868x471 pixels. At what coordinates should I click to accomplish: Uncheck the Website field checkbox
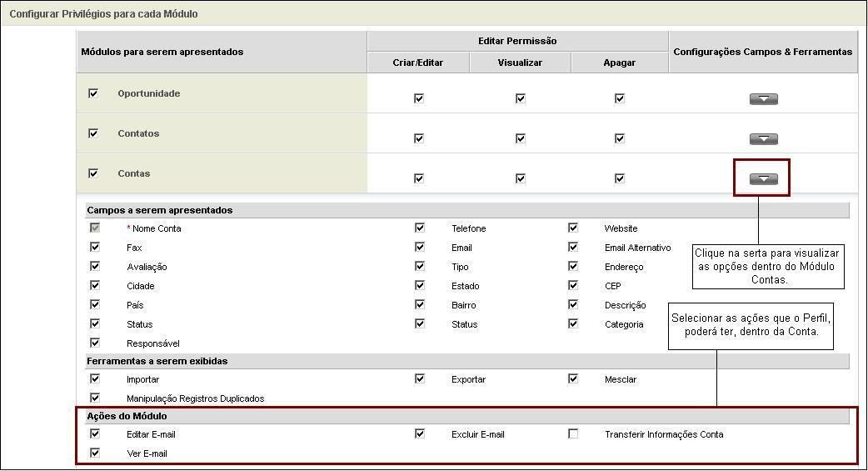(573, 228)
